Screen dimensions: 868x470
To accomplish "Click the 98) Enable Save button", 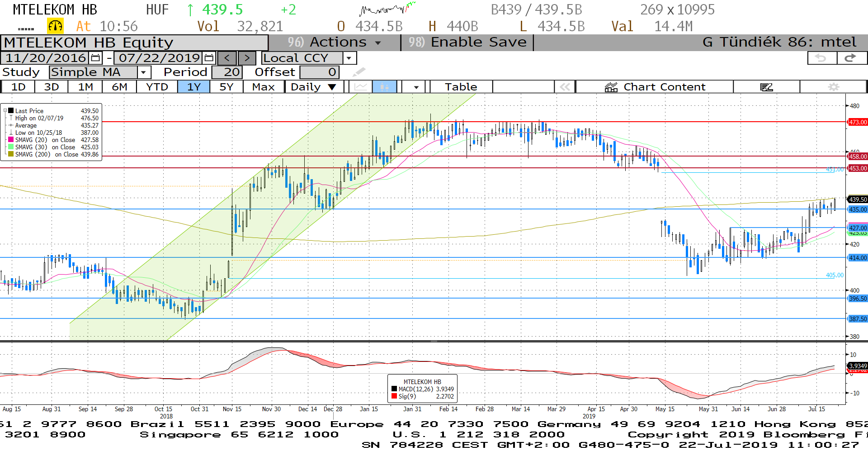I will point(467,42).
